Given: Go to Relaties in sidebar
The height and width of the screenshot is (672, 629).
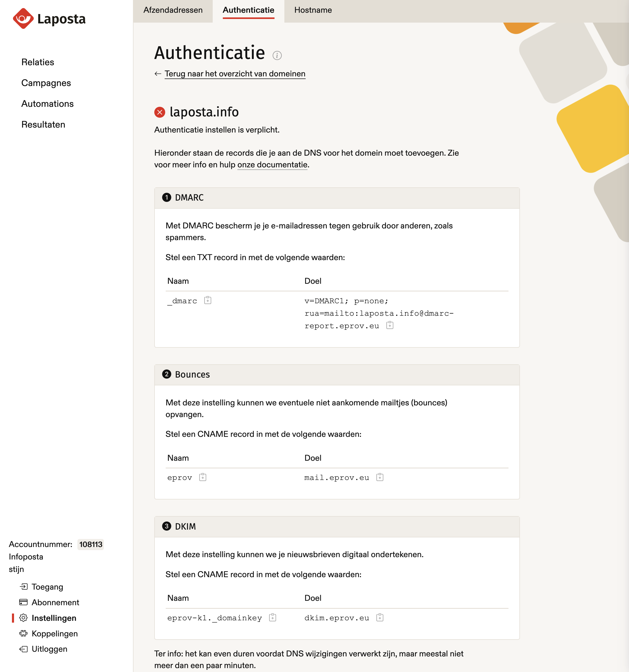Looking at the screenshot, I should pos(37,62).
